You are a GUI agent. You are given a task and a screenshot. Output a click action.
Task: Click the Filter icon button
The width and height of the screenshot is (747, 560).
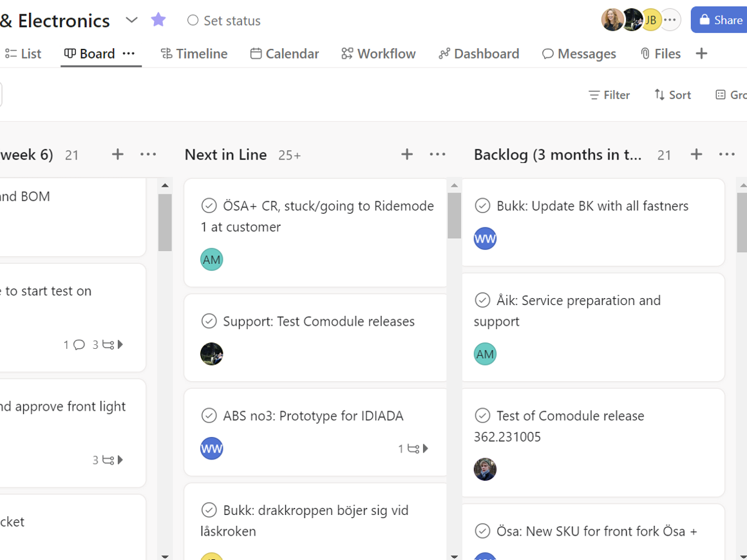[609, 95]
